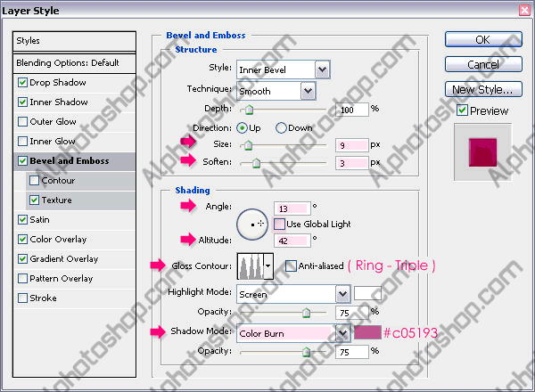The image size is (535, 392).
Task: Uncheck the Inner Shadow effect
Action: (22, 102)
